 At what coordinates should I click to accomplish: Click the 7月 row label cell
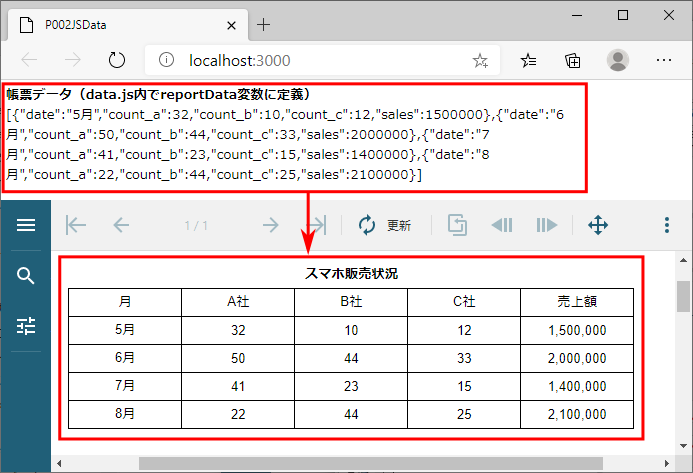coord(125,386)
